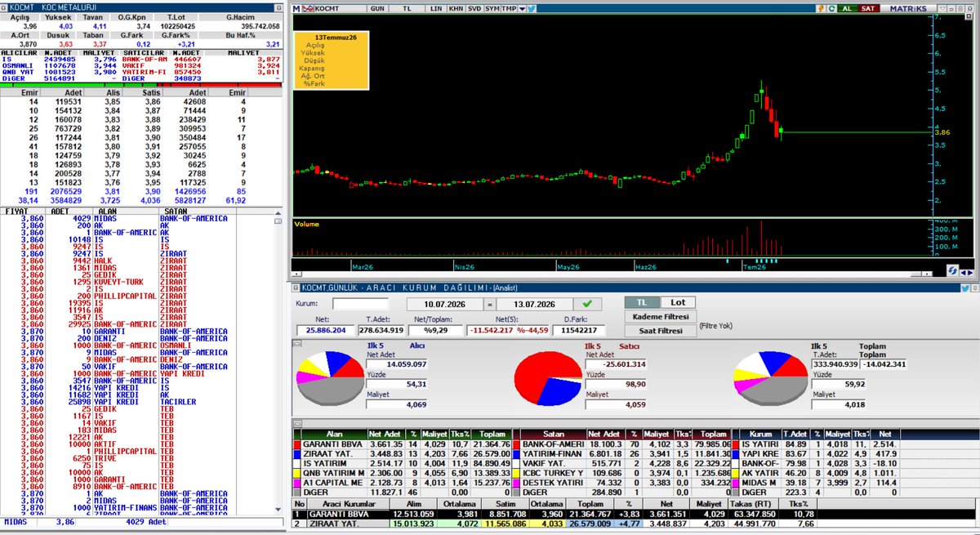Click A1 CAPITAL ME buyer row
This screenshot has height=535, width=980.
pos(403,484)
